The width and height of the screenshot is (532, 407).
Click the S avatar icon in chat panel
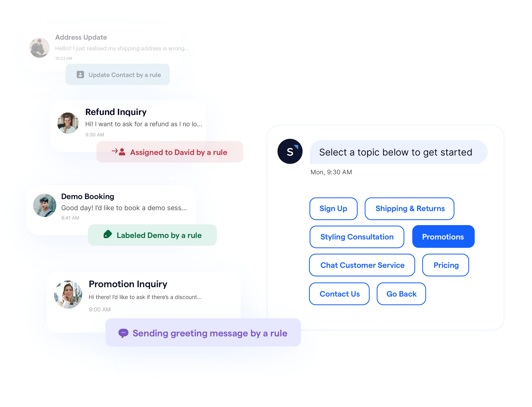point(290,151)
